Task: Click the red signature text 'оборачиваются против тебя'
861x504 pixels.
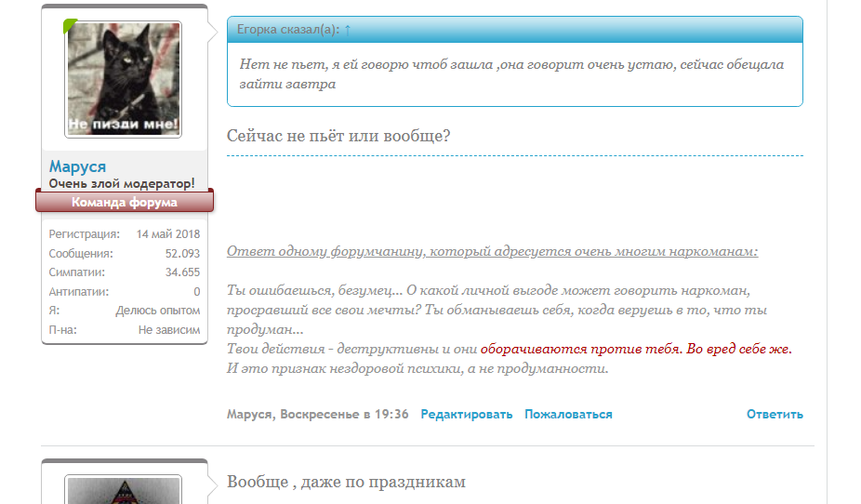Action: [x=580, y=350]
